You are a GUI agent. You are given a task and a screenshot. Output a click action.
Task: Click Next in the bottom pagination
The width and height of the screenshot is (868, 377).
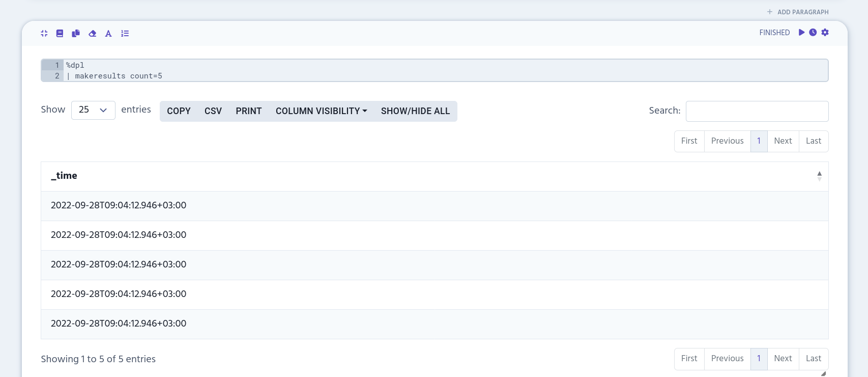pyautogui.click(x=783, y=359)
